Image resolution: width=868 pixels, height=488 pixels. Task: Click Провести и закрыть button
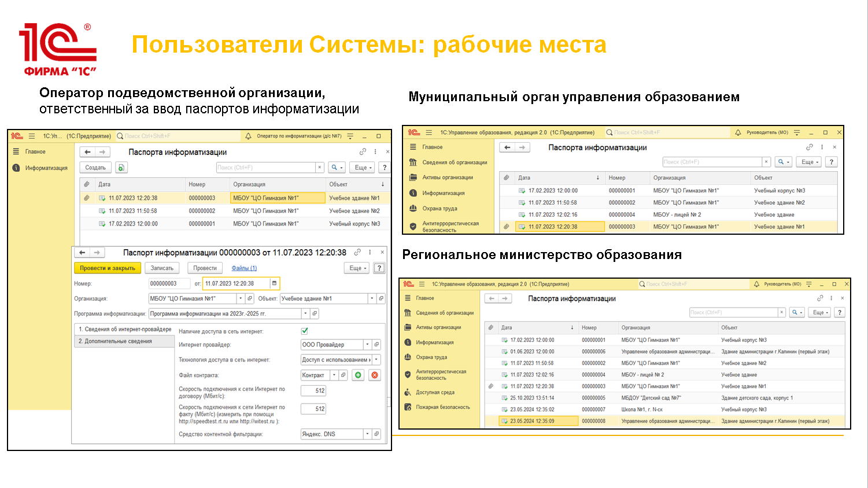coord(108,268)
